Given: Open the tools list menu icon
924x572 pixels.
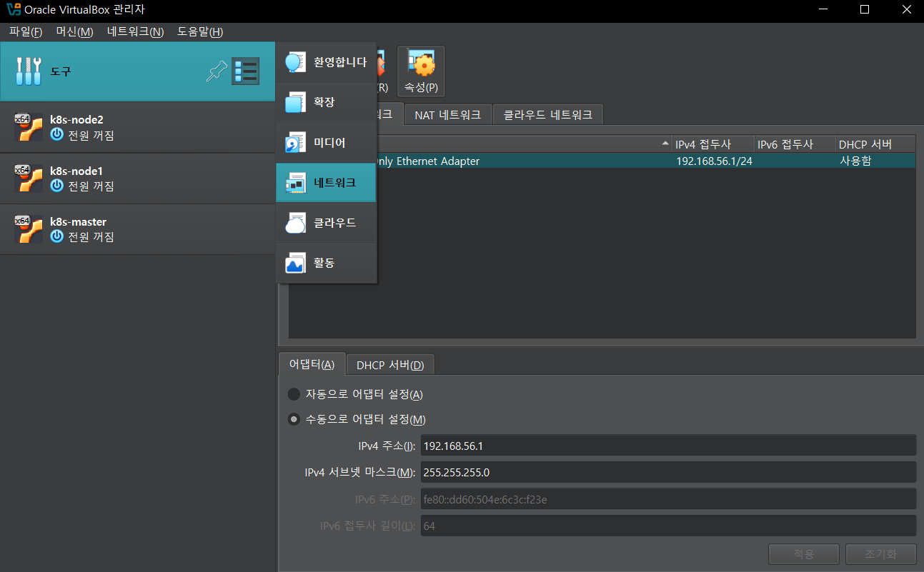Looking at the screenshot, I should [245, 71].
